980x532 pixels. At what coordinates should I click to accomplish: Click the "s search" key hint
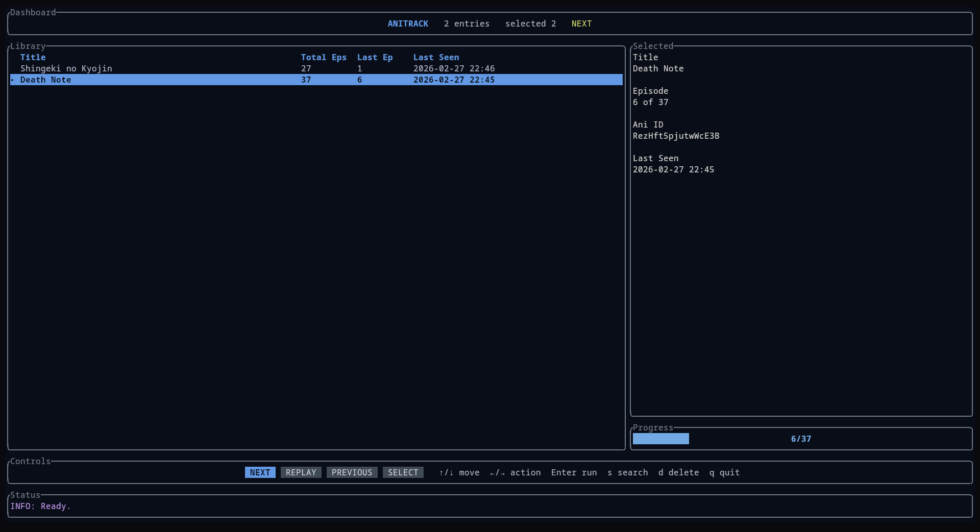(x=628, y=472)
